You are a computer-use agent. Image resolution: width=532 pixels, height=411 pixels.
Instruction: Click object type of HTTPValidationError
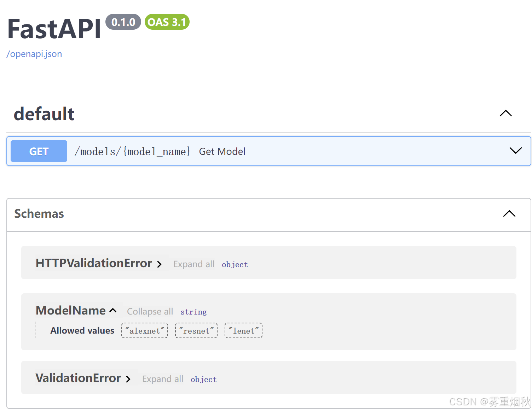tap(235, 265)
